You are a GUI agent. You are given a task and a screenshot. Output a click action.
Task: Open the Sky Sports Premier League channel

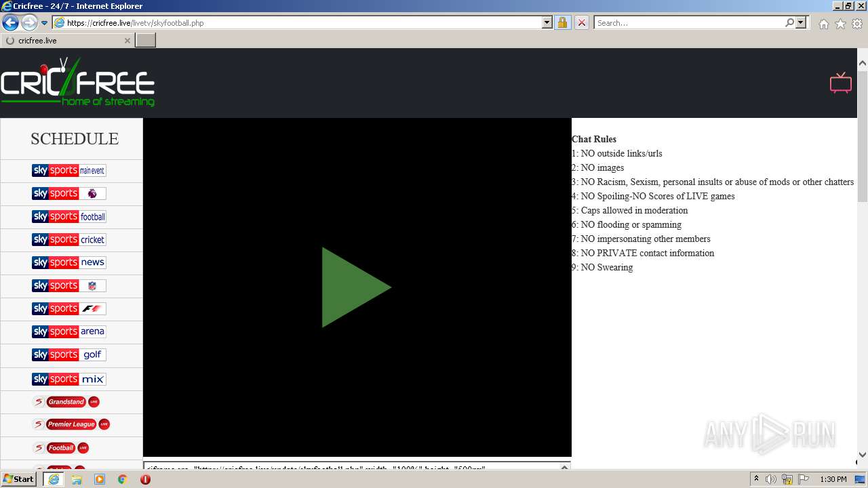(69, 194)
